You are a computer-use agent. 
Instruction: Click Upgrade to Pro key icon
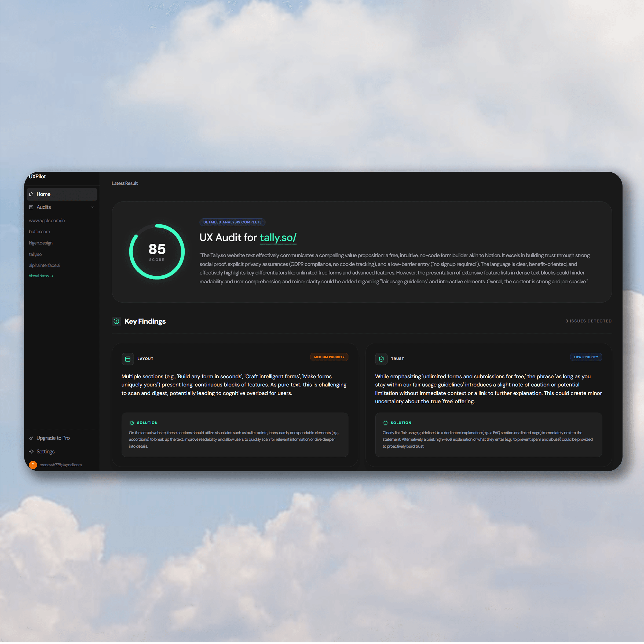(31, 438)
